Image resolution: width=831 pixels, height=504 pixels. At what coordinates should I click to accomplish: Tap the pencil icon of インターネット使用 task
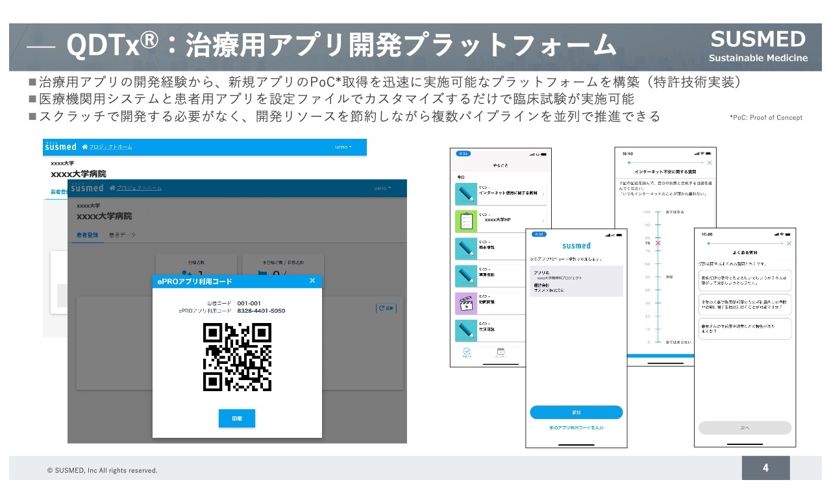click(466, 193)
